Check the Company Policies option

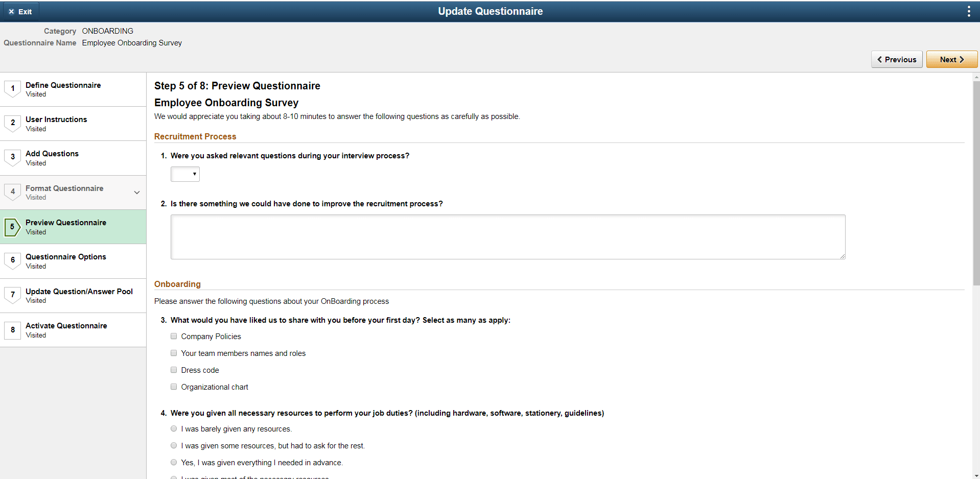point(174,336)
